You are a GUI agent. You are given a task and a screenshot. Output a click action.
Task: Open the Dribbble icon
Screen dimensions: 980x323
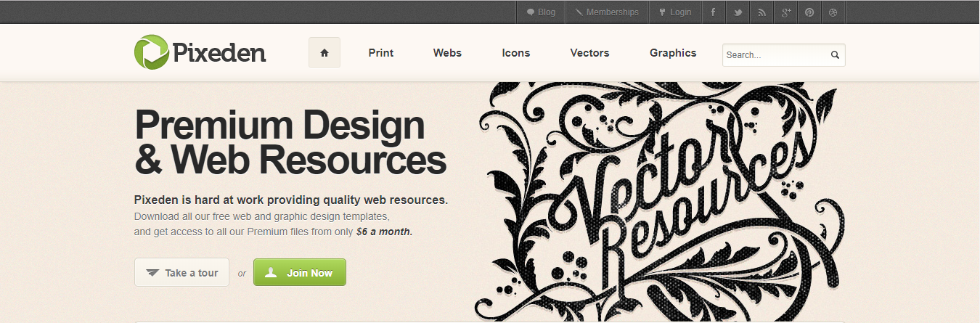(833, 12)
